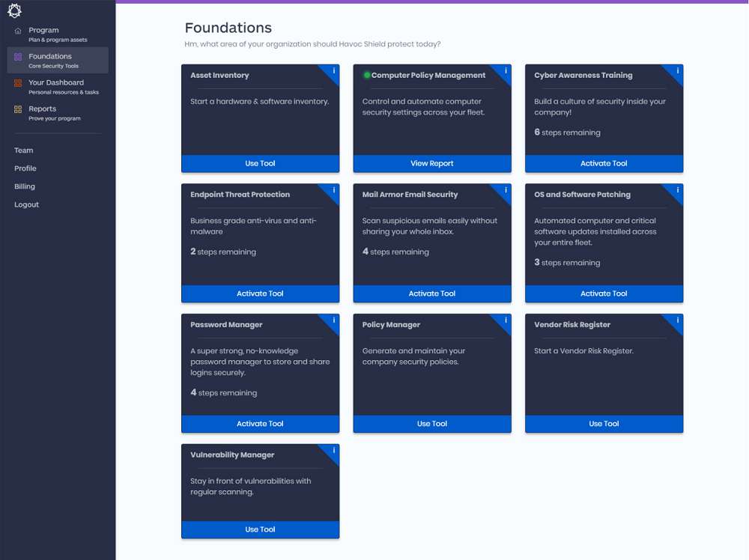This screenshot has height=560, width=749.
Task: Open the Billing page
Action: [25, 186]
